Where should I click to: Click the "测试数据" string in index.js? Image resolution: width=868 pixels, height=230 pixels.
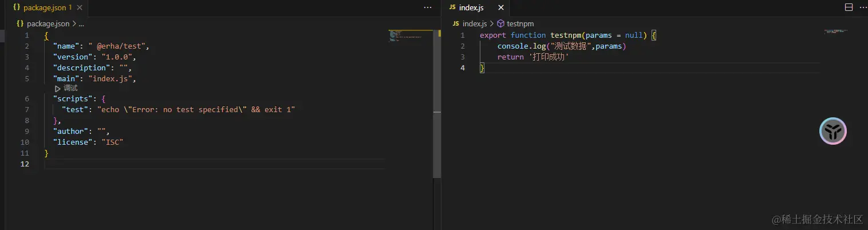571,46
